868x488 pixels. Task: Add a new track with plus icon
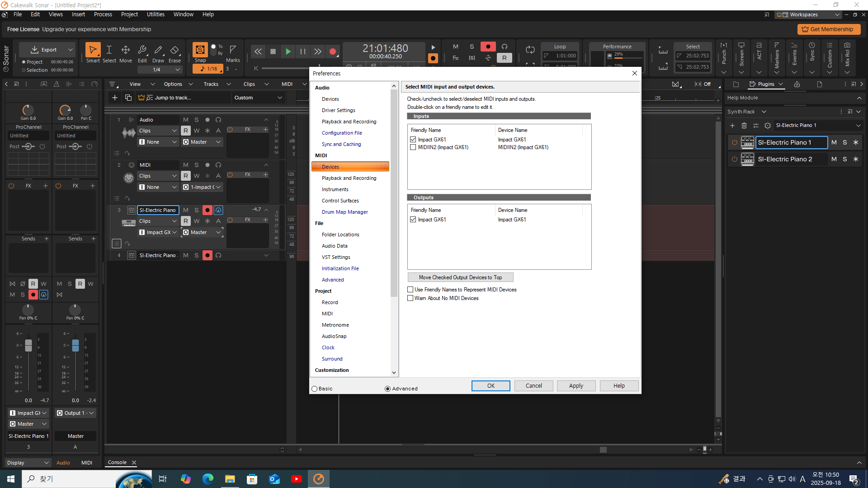(x=115, y=98)
